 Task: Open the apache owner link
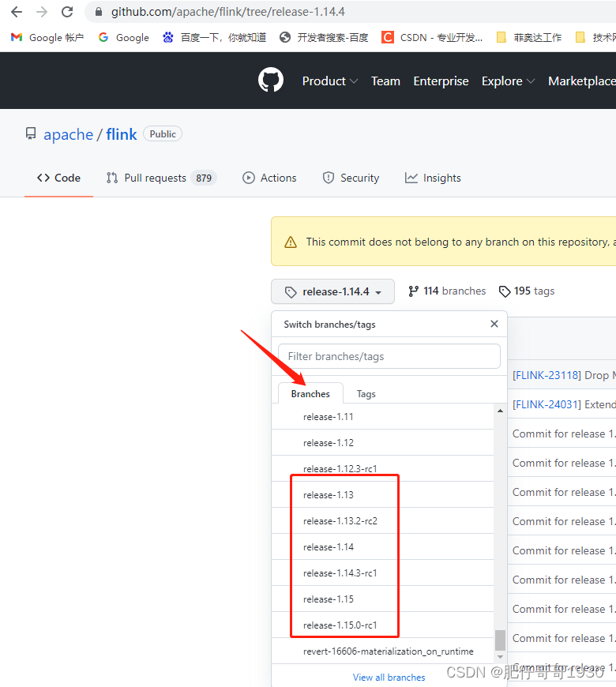pos(69,134)
